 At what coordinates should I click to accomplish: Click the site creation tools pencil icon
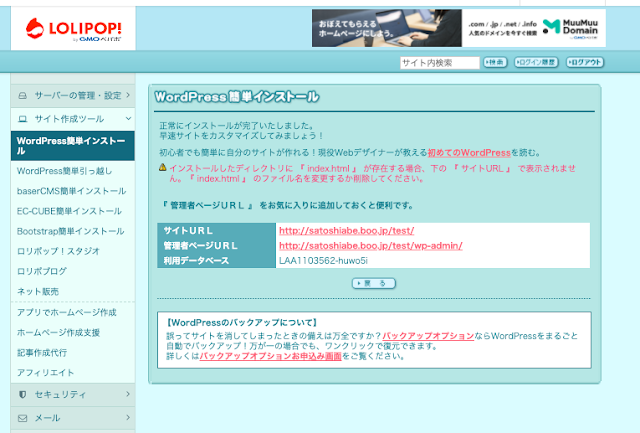tap(23, 119)
